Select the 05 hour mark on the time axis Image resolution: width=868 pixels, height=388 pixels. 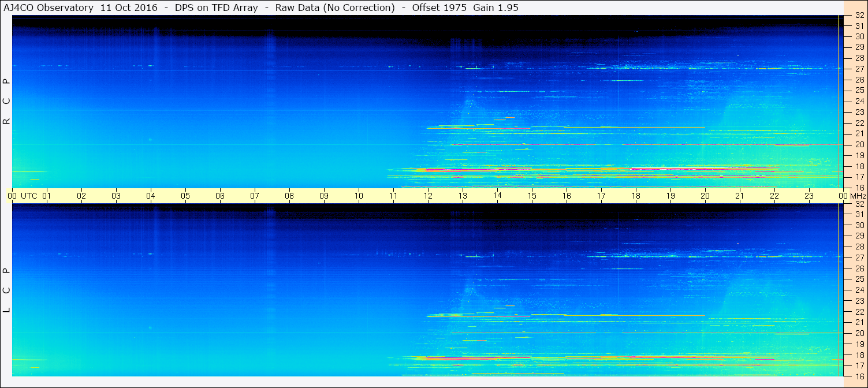(185, 196)
